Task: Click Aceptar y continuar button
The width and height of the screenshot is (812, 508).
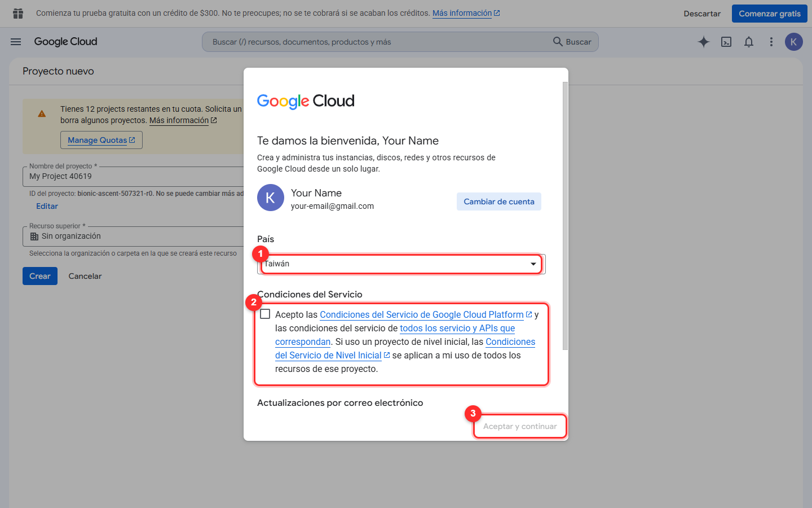Action: click(520, 426)
